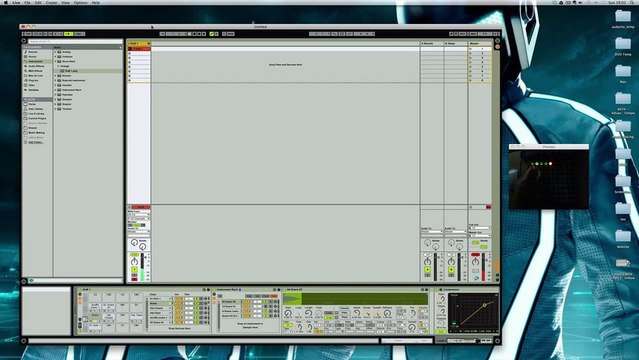The image size is (639, 360).
Task: Expand the Instrument Rack folder
Action: [x=55, y=90]
